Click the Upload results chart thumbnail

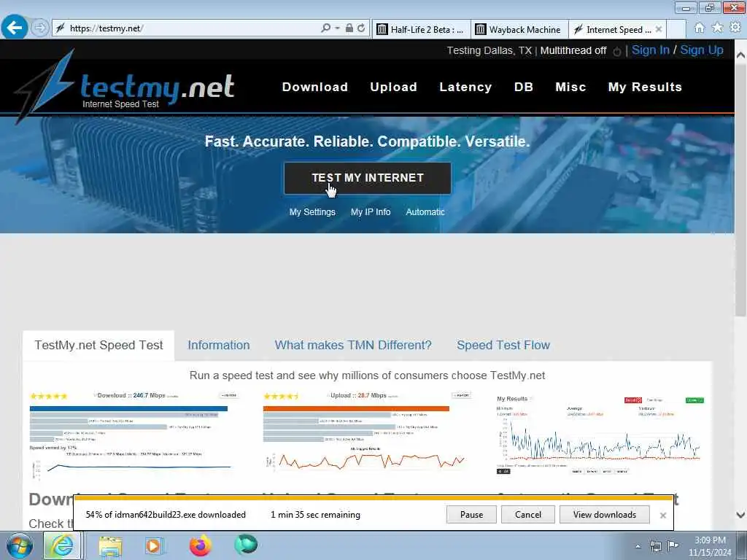coord(367,432)
